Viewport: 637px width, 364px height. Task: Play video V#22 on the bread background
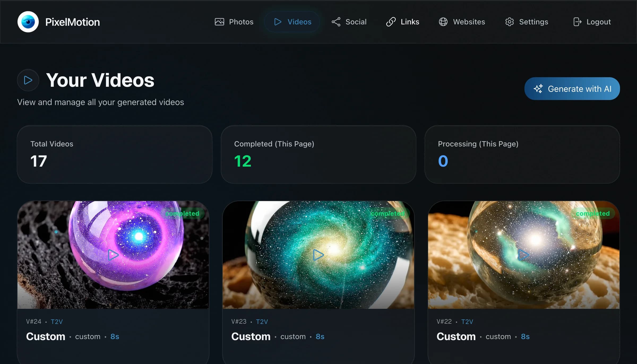pyautogui.click(x=523, y=255)
